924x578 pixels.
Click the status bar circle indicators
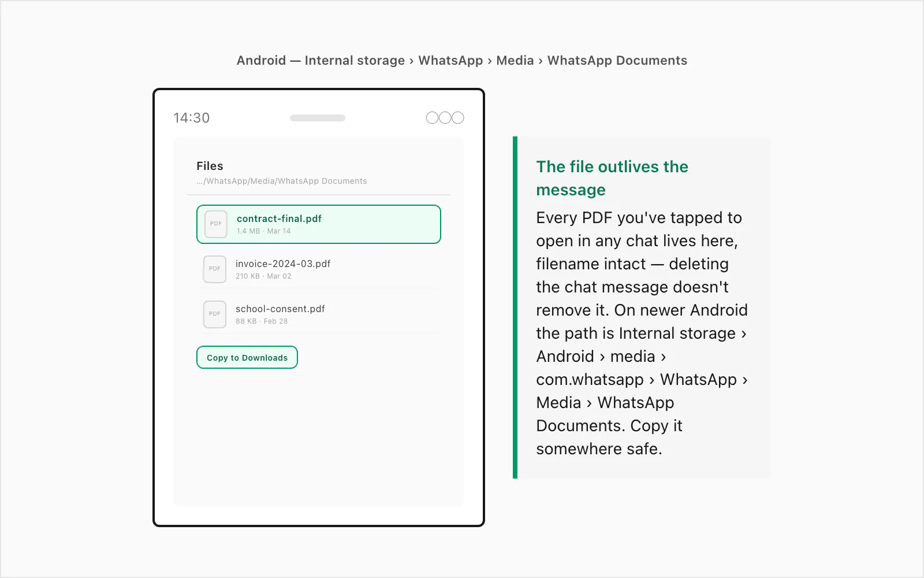[445, 118]
